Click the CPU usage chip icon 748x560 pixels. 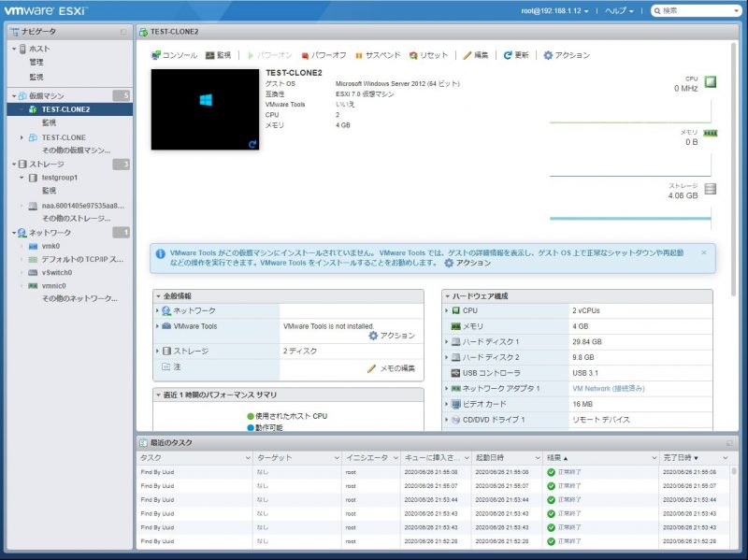pyautogui.click(x=711, y=81)
